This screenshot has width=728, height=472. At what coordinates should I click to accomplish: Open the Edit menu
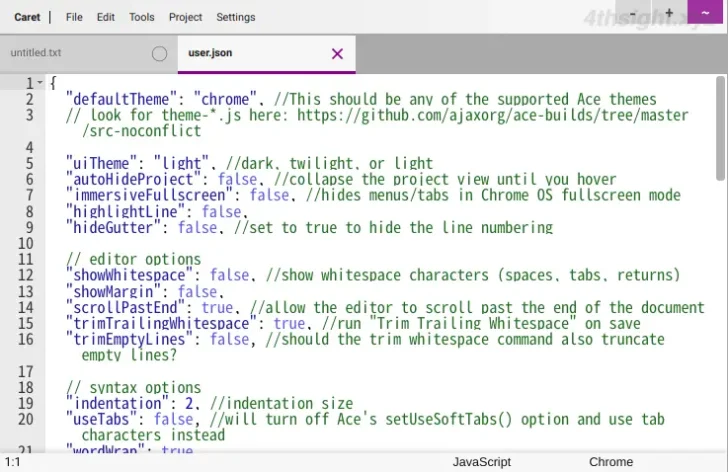pyautogui.click(x=105, y=17)
